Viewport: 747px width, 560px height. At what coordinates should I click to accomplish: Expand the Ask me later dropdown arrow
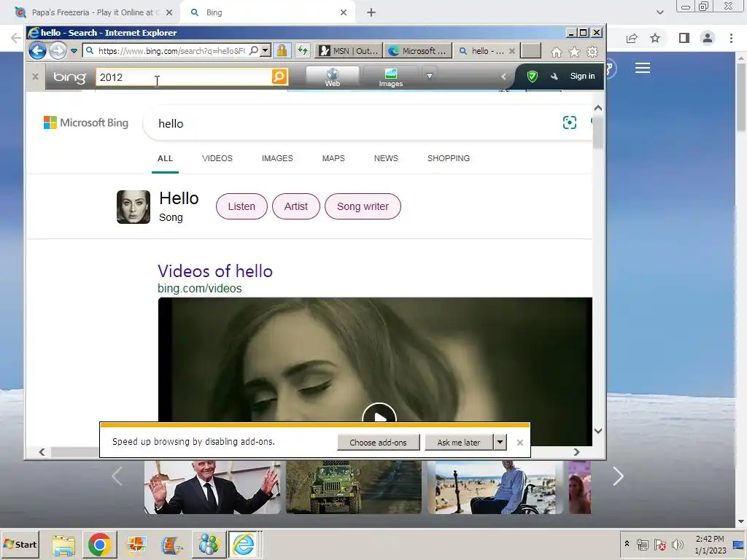[x=500, y=443]
